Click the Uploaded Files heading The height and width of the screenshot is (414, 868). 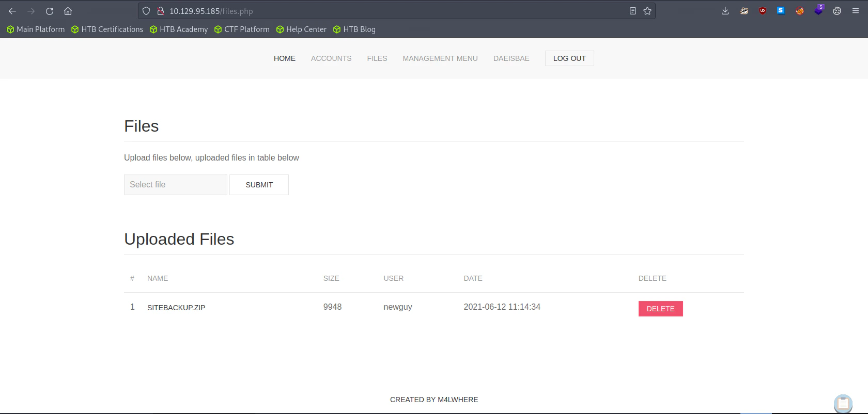coord(179,239)
